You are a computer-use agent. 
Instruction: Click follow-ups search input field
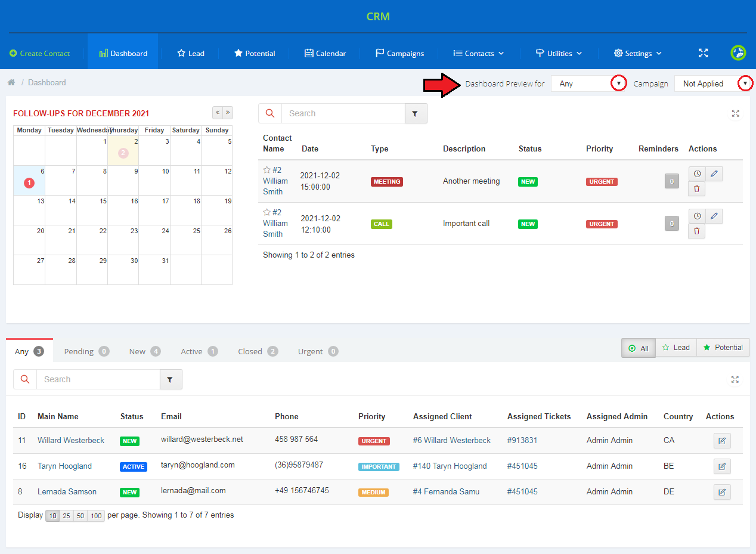(343, 113)
